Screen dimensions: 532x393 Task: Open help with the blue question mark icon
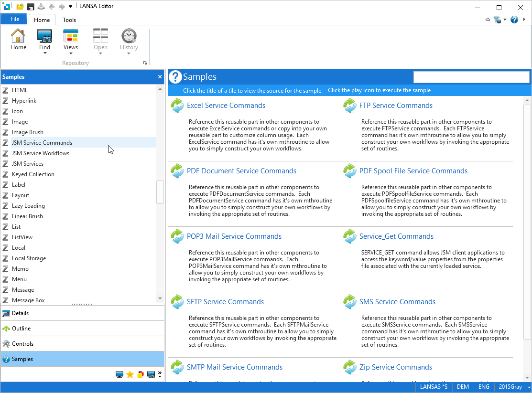tap(514, 20)
